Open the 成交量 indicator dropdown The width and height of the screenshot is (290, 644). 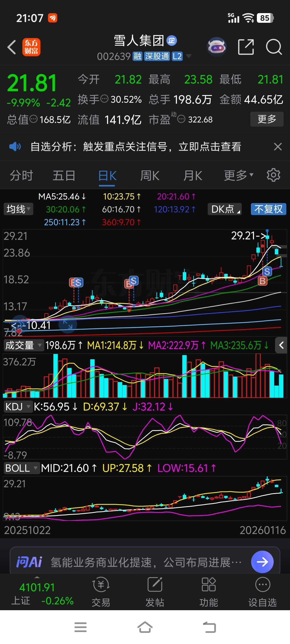coord(24,345)
